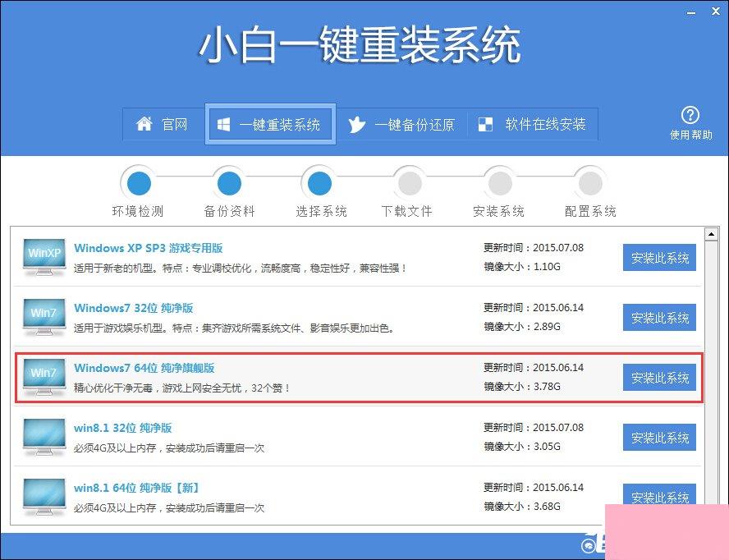The height and width of the screenshot is (560, 729).
Task: Click text 镜像大小：3.78G
Action: point(522,387)
